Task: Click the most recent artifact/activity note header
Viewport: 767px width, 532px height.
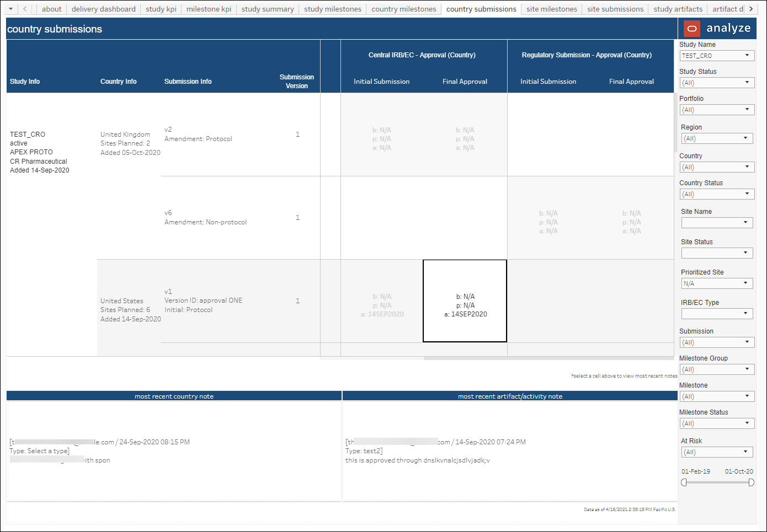Action: (x=510, y=396)
